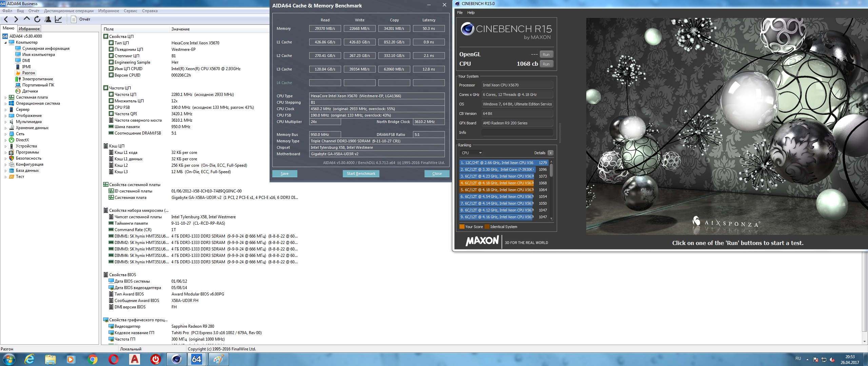Click the Start Benchmark button

pos(361,174)
